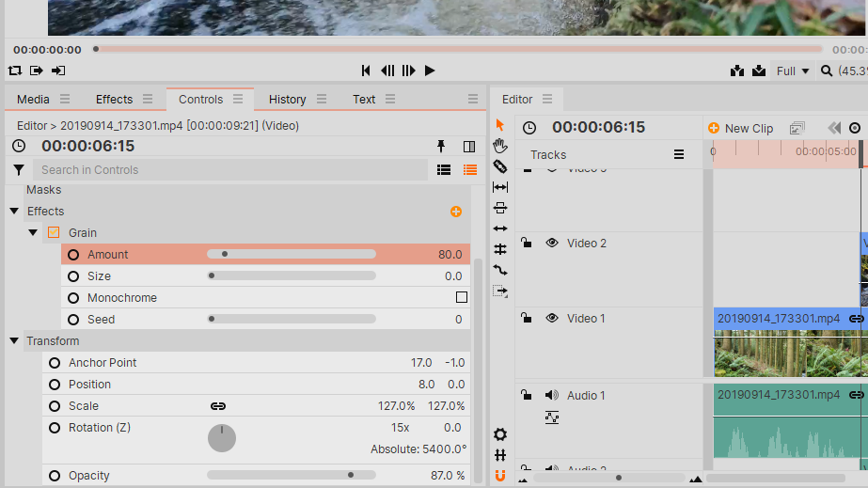The height and width of the screenshot is (488, 868).
Task: Hide the Video 2 track
Action: click(552, 243)
